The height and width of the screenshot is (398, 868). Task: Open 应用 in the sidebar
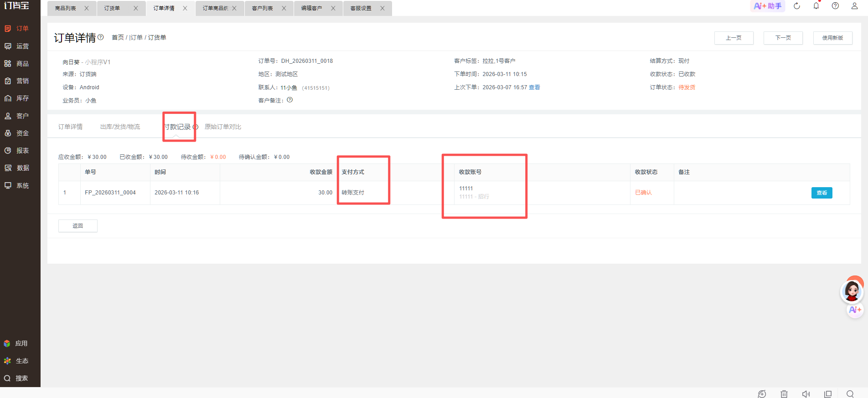coord(16,343)
